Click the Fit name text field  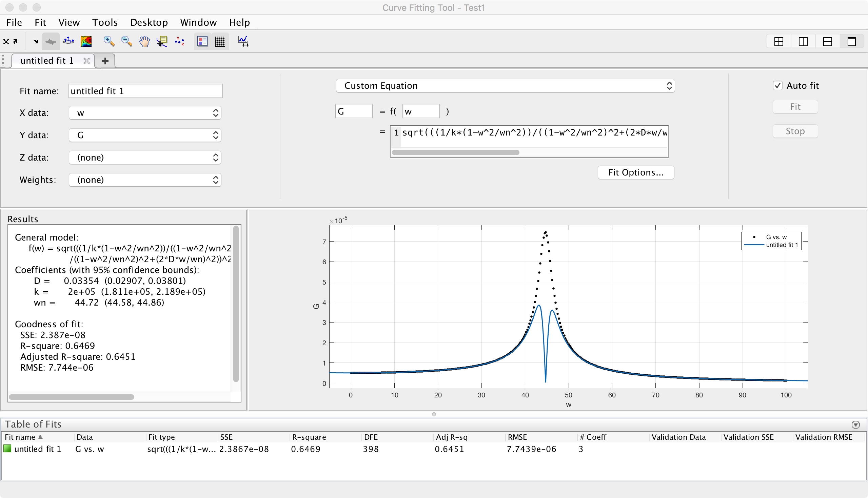145,91
